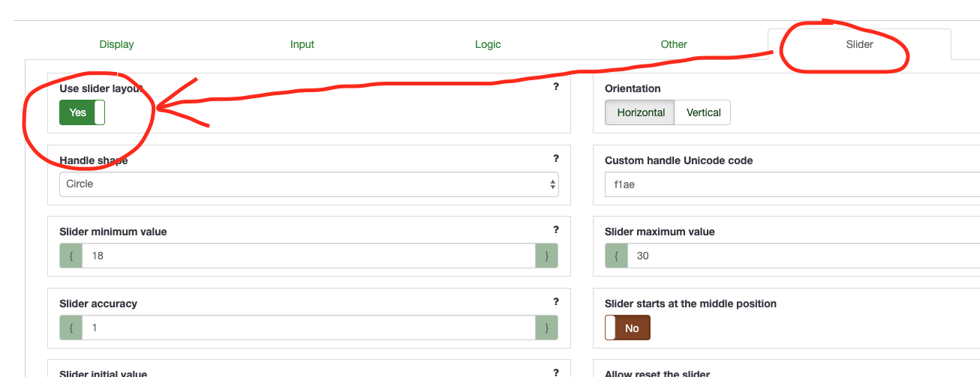Switch to the Display tab
980x377 pixels.
[116, 44]
